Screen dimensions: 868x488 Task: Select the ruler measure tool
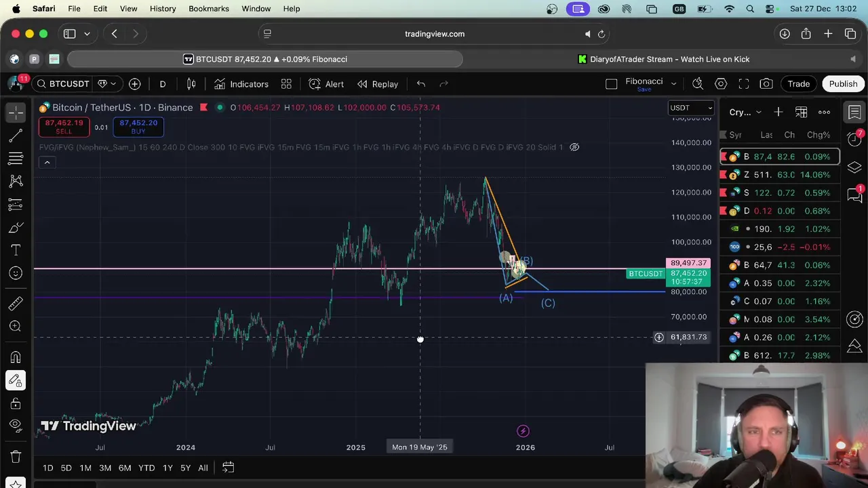[x=16, y=304]
